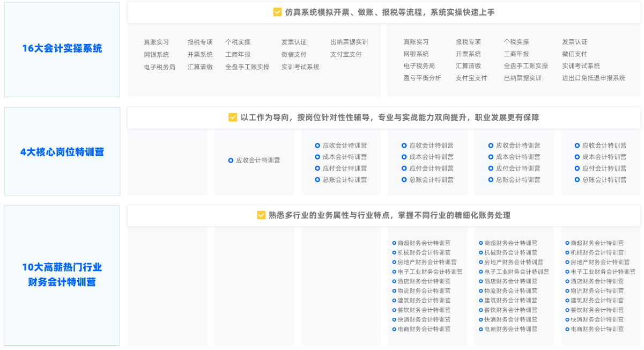The width and height of the screenshot is (644, 350).
Task: Switch to the 4大核心岗位特训营 category
Action: pyautogui.click(x=62, y=152)
